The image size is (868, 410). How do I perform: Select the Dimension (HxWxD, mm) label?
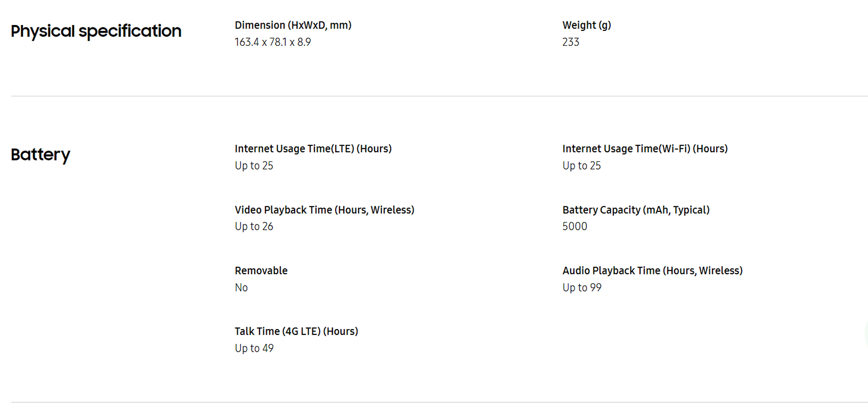(293, 25)
